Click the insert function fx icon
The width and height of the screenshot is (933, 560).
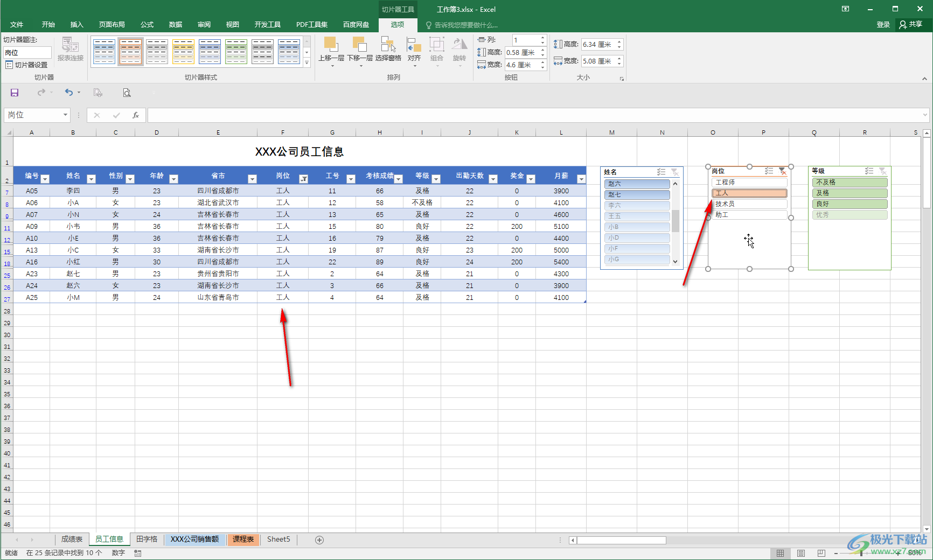point(136,115)
